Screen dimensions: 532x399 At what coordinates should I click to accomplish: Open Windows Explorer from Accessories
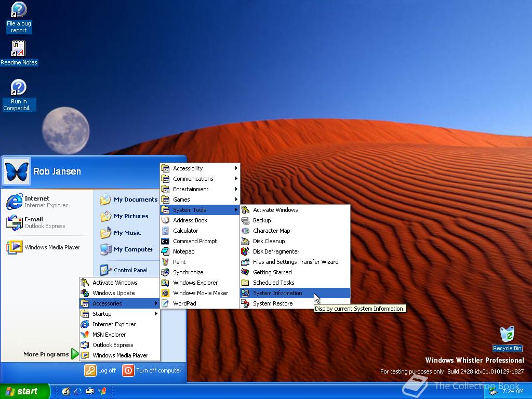(200, 283)
